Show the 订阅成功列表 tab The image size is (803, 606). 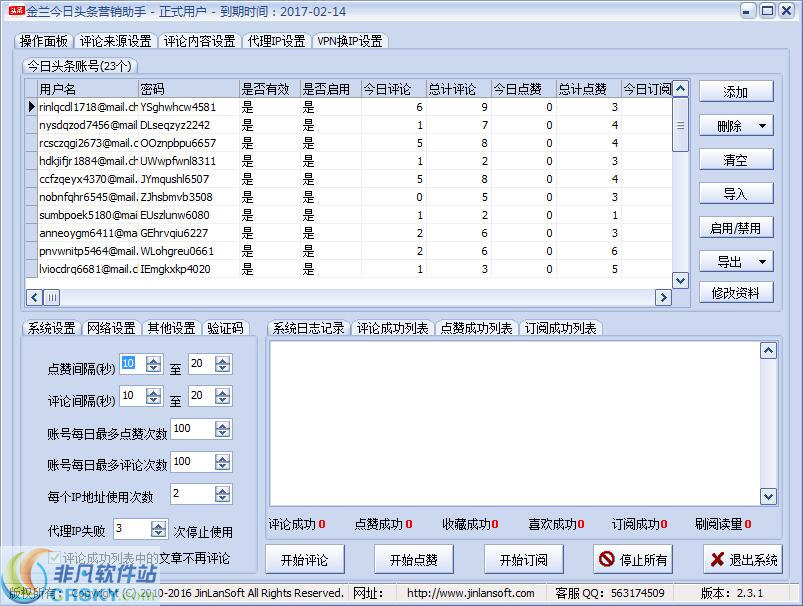(x=561, y=328)
